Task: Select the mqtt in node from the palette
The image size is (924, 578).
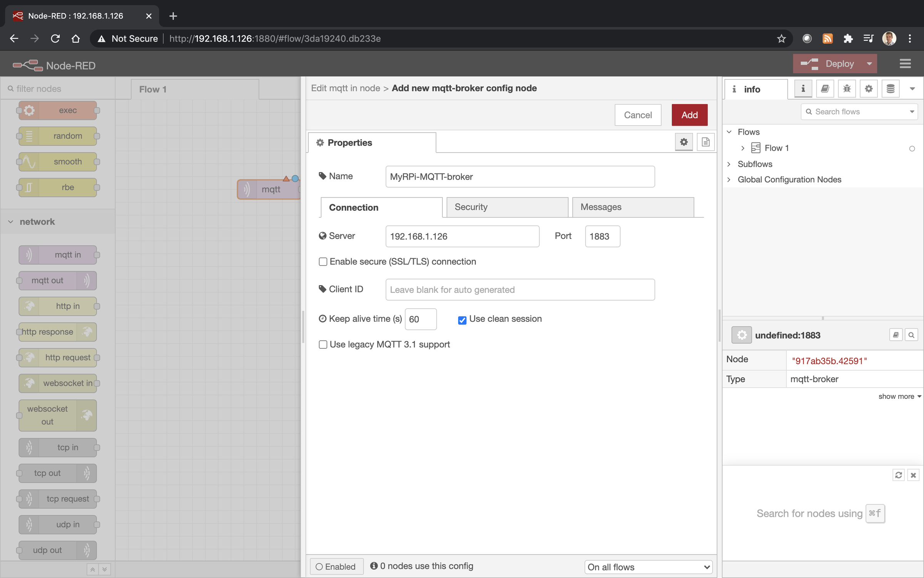Action: (58, 255)
